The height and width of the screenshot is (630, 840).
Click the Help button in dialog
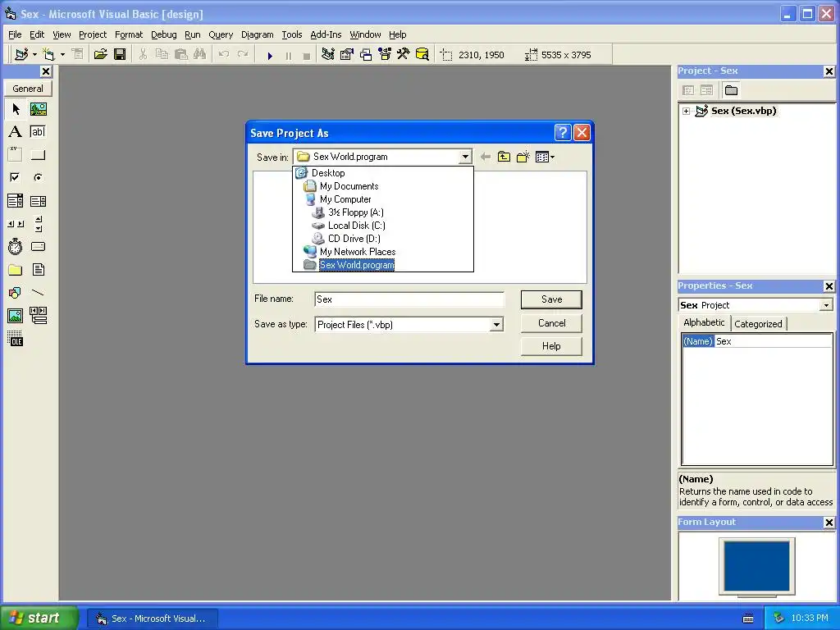click(x=551, y=346)
